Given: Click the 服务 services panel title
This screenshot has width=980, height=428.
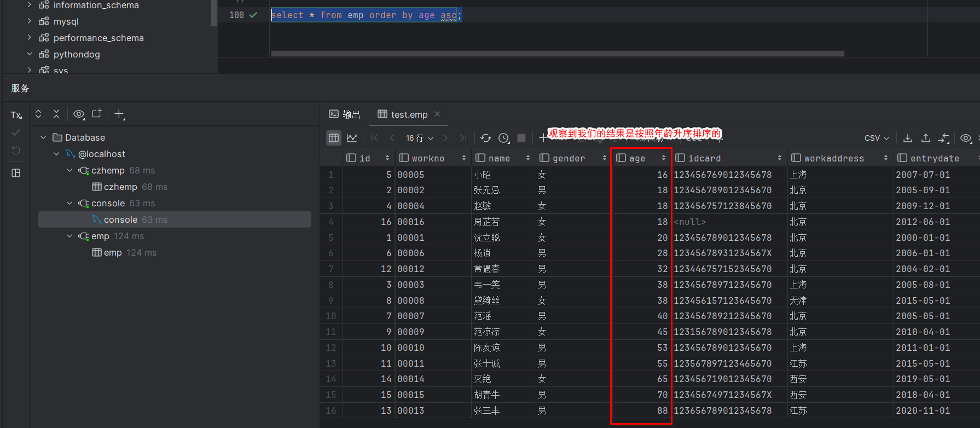Looking at the screenshot, I should tap(20, 88).
